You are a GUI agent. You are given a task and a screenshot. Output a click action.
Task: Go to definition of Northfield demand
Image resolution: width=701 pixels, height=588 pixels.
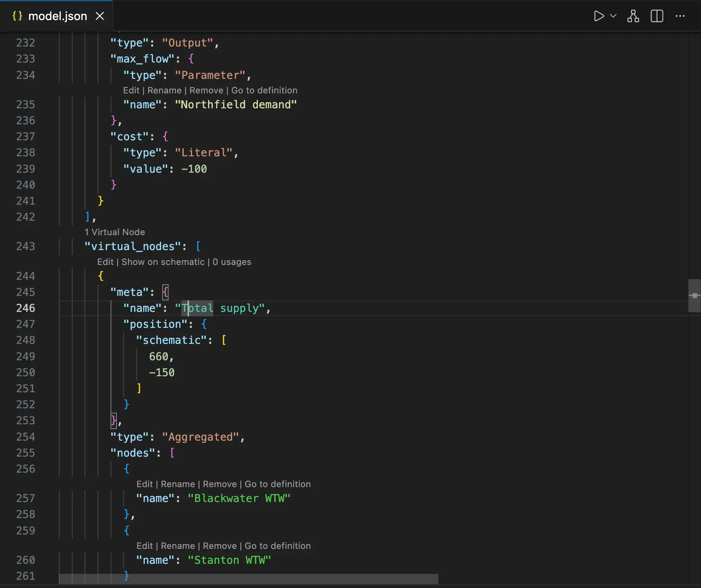point(264,90)
